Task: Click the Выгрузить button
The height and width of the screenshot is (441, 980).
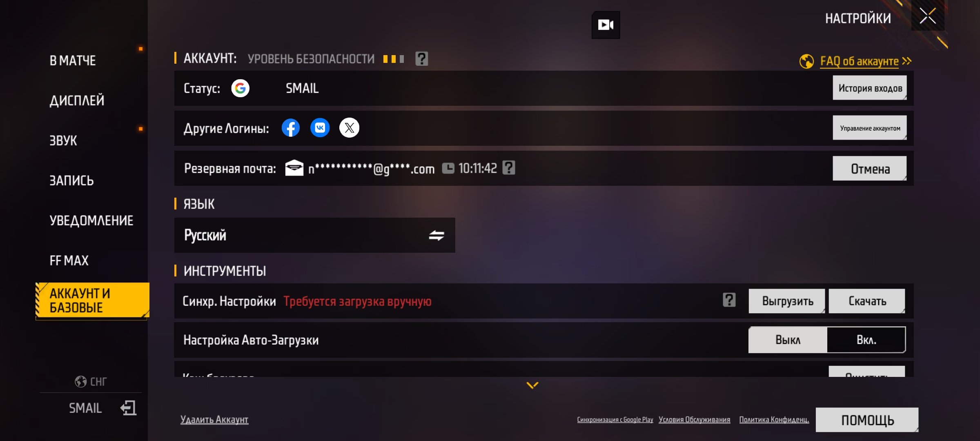Action: point(787,301)
